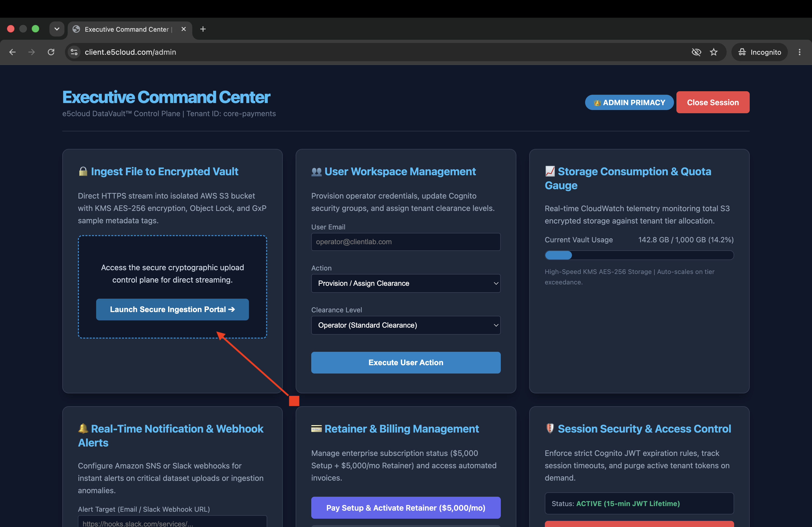Click the session status ACTIVE JWT box
812x527 pixels.
tap(639, 503)
